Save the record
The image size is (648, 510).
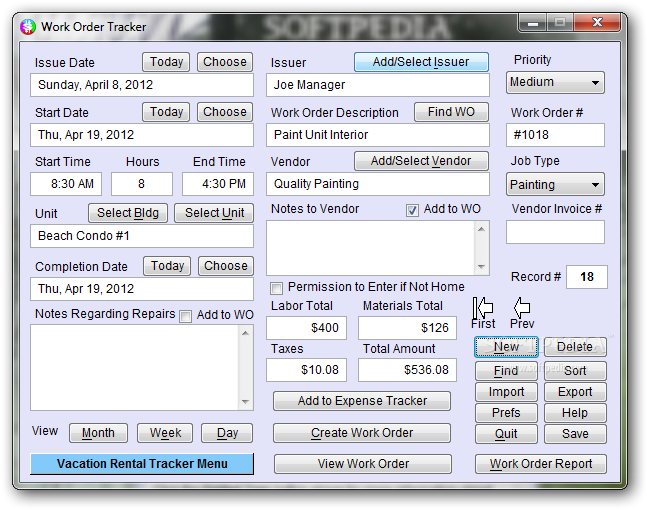pos(575,434)
